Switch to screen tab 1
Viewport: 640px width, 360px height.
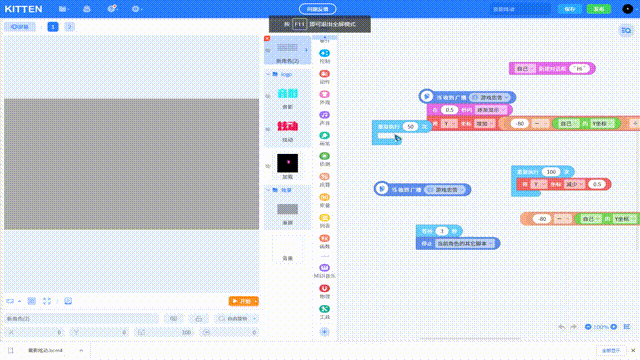53,27
